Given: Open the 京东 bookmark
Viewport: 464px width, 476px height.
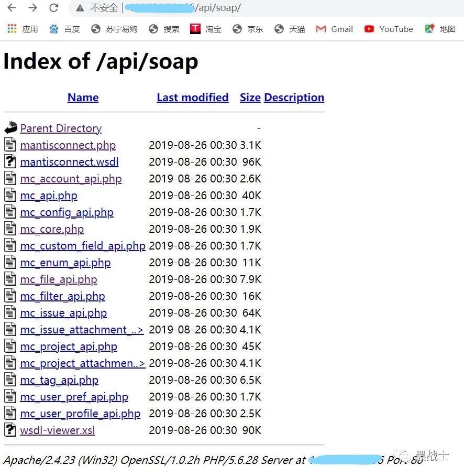Looking at the screenshot, I should pos(248,29).
